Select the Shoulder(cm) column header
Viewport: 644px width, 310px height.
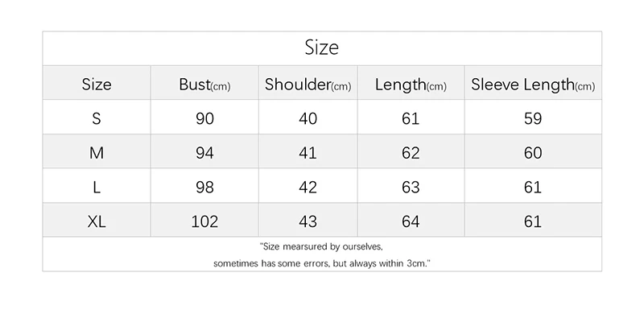308,85
